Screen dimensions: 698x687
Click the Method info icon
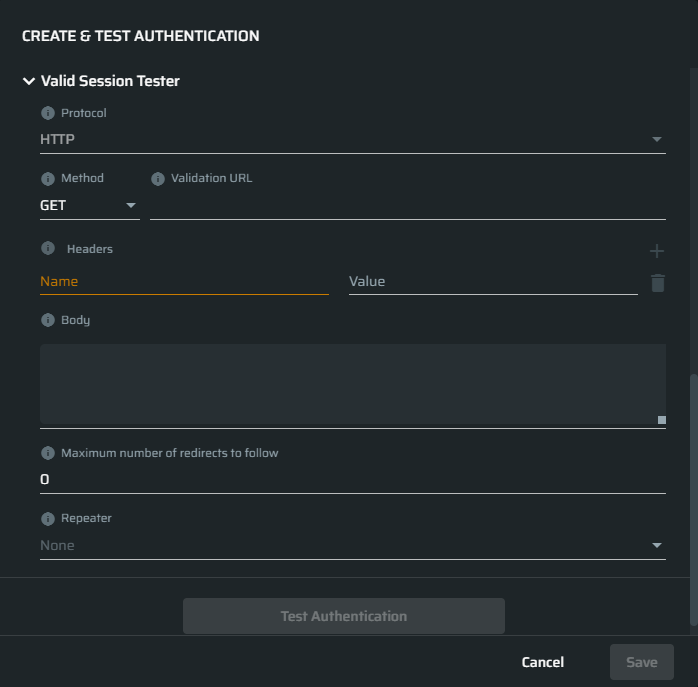point(48,179)
